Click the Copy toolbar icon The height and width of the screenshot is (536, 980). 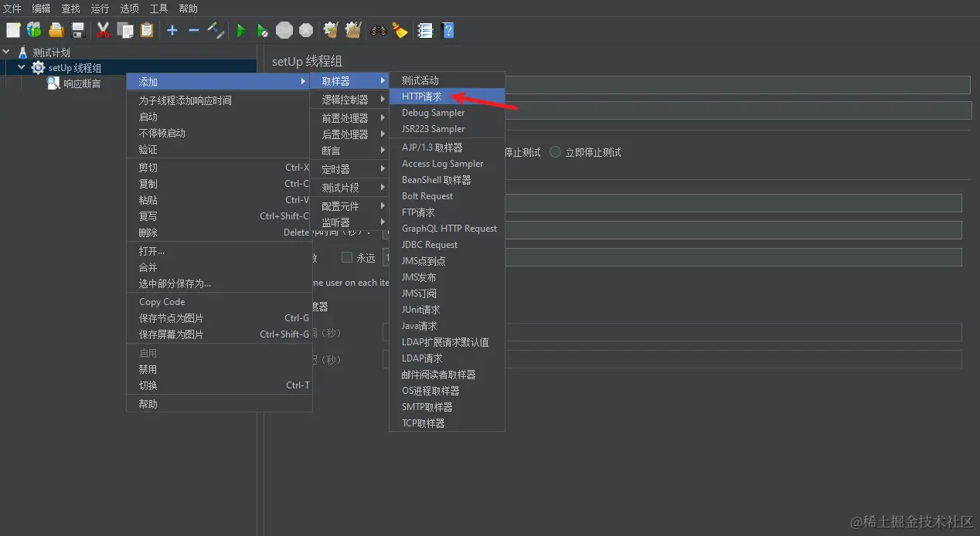coord(124,30)
